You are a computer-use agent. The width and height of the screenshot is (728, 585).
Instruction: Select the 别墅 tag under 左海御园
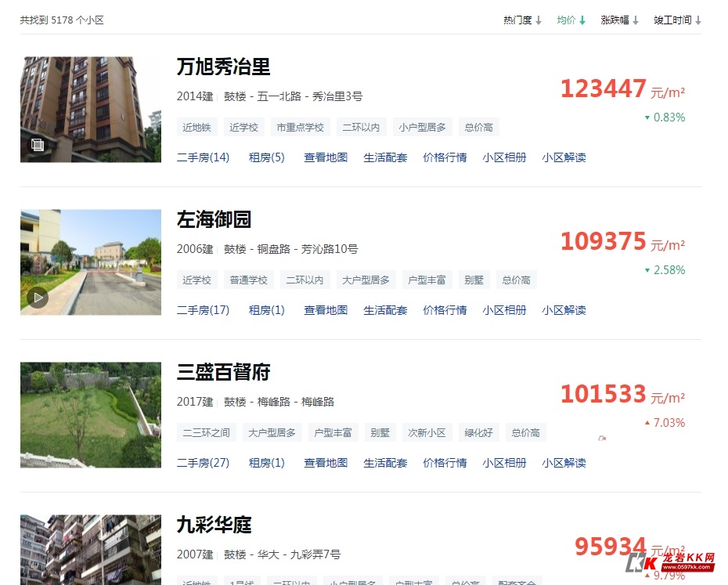click(x=474, y=280)
